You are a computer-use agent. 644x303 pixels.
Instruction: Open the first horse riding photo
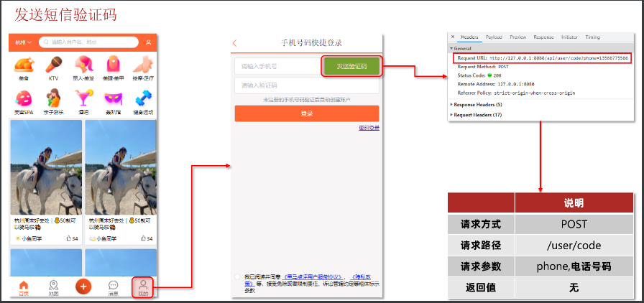coord(46,167)
